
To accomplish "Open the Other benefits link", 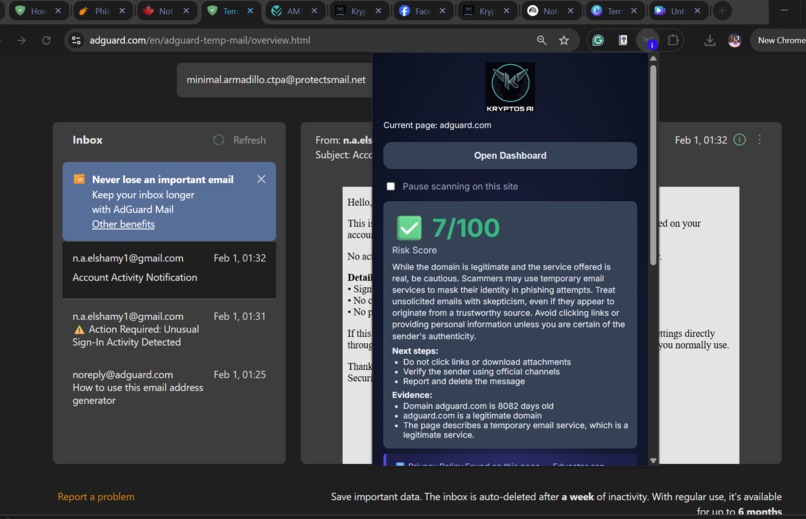I will pyautogui.click(x=123, y=224).
